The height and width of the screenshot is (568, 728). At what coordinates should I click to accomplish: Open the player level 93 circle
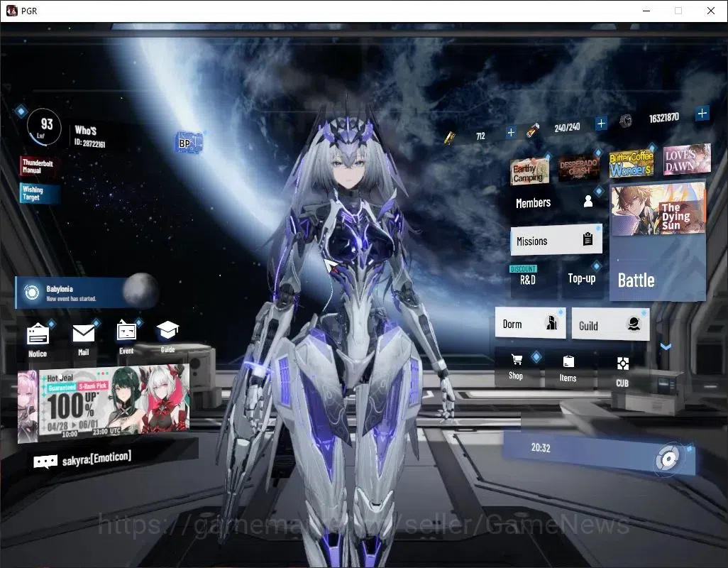pyautogui.click(x=44, y=127)
